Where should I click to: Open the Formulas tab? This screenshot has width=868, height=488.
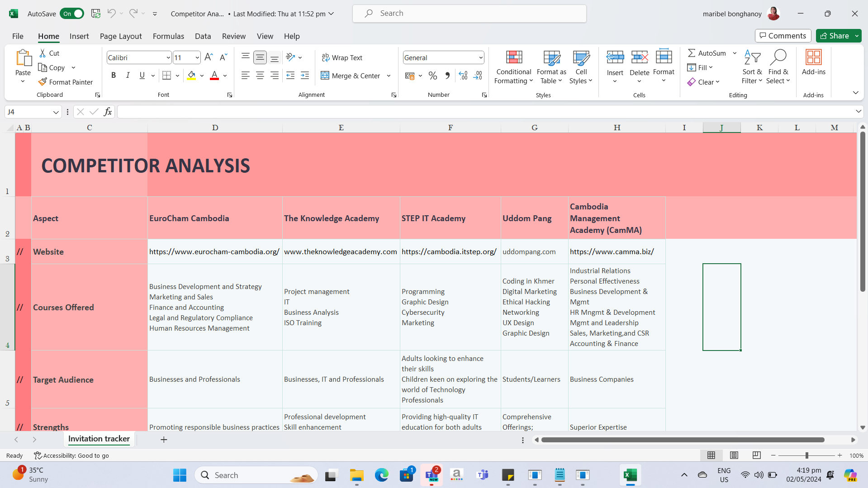click(x=168, y=36)
